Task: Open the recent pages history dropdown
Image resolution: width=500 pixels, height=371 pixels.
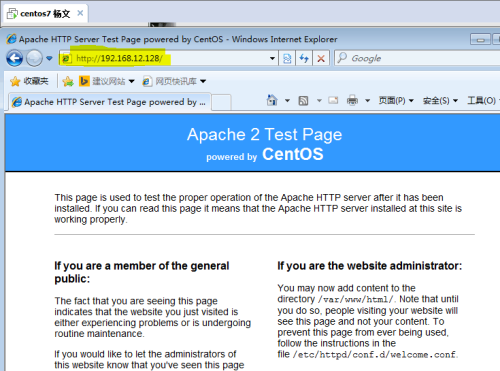Action: (49, 59)
